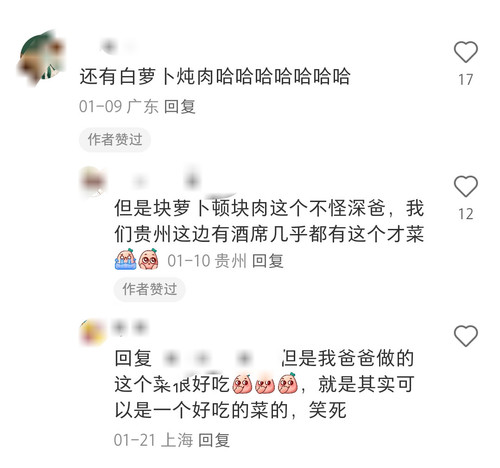Screen dimensions: 500x468
Task: Click 回复 beside 01-10 贵州
Action: (268, 261)
